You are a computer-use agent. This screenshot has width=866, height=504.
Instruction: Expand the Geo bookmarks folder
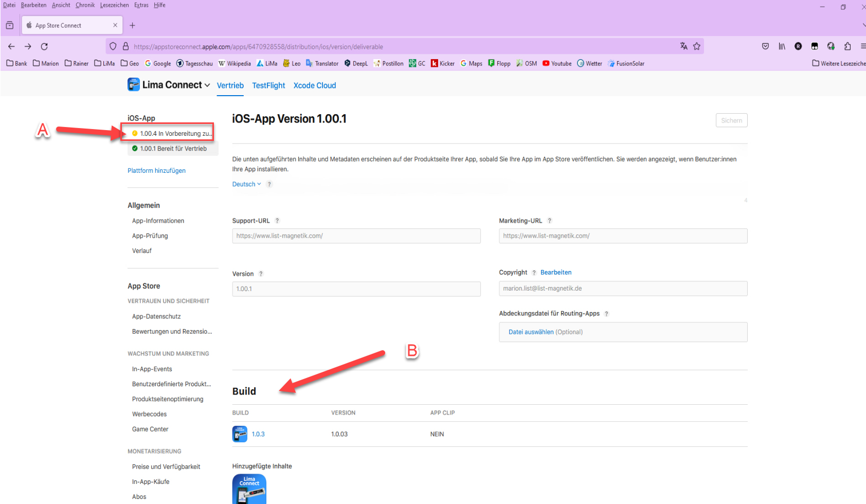[x=130, y=63]
